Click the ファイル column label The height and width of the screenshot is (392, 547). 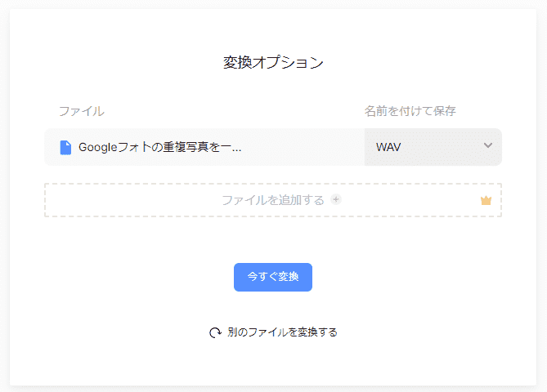click(x=81, y=111)
